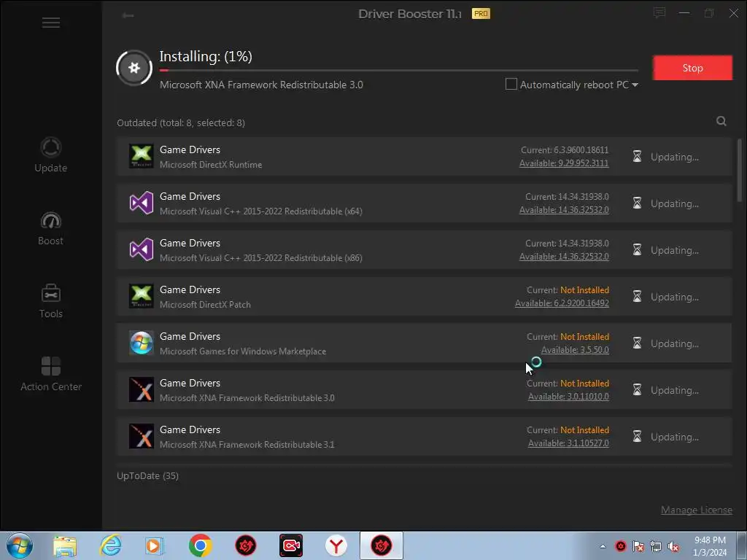Viewport: 747px width, 560px height.
Task: Open available version 6.2.9200.16492 link
Action: pos(562,303)
